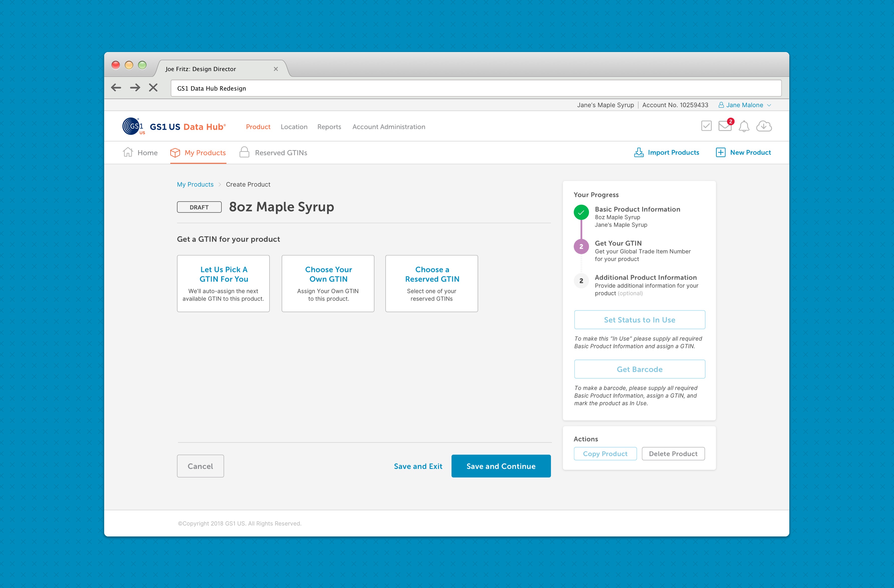
Task: Click the Cancel button
Action: (x=200, y=466)
